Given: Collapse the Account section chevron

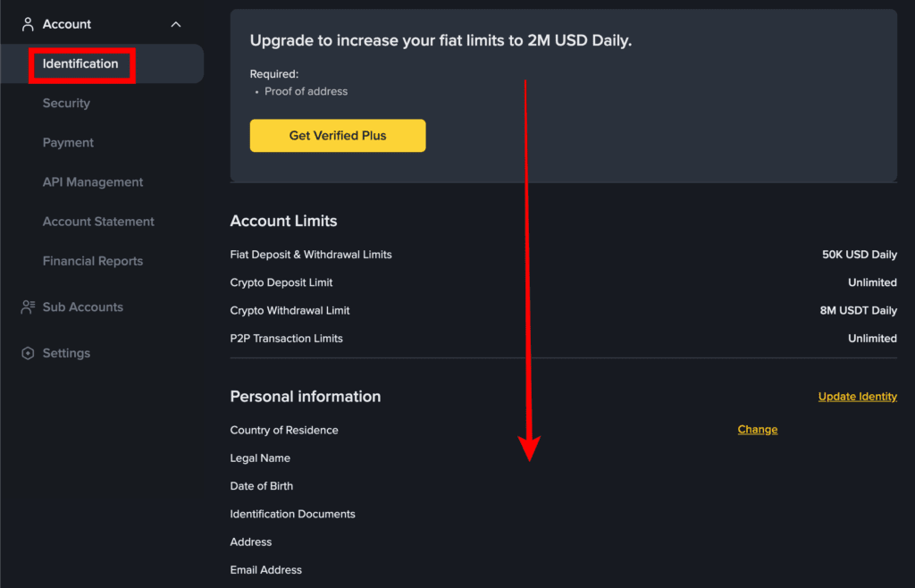Looking at the screenshot, I should point(176,24).
